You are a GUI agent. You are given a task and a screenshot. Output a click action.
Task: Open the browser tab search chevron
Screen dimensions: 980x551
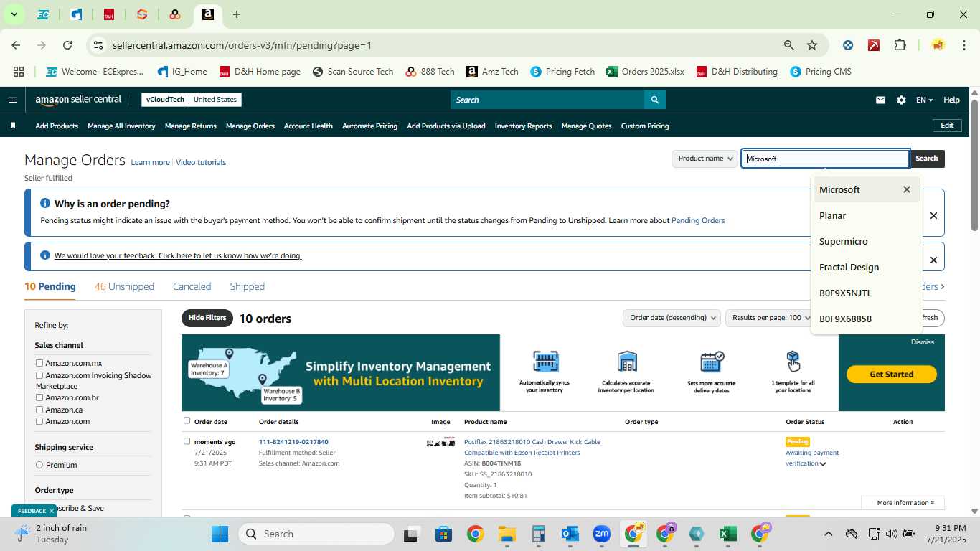point(14,14)
